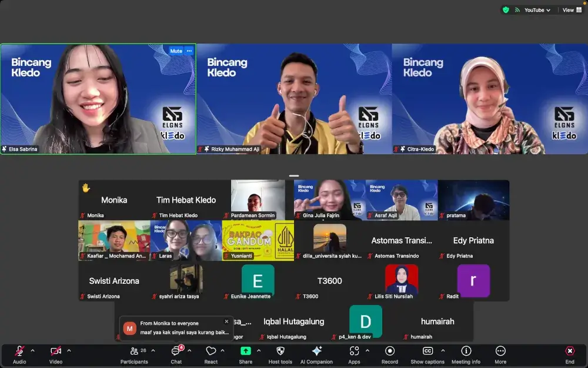This screenshot has width=588, height=368.
Task: Start video with the Video camera icon
Action: 56,351
